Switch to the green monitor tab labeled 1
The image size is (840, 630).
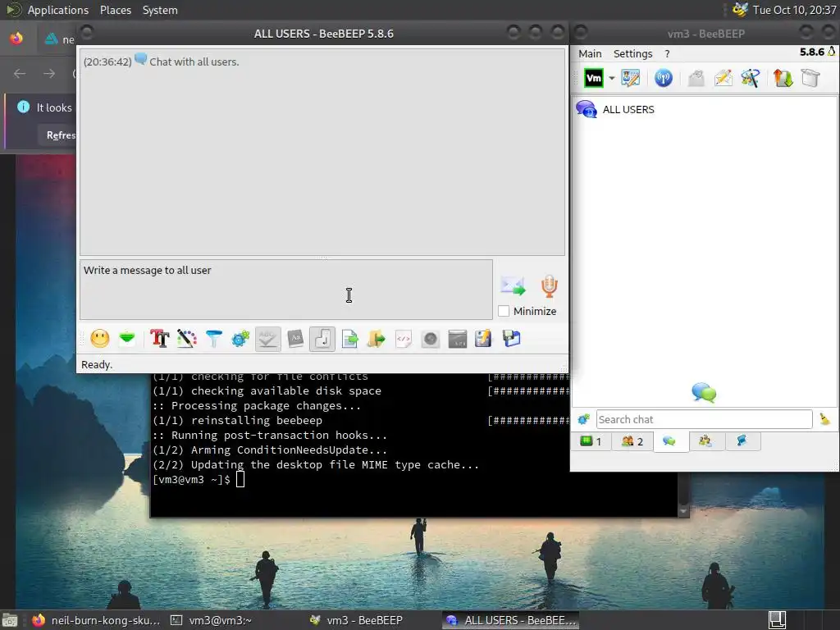(591, 441)
